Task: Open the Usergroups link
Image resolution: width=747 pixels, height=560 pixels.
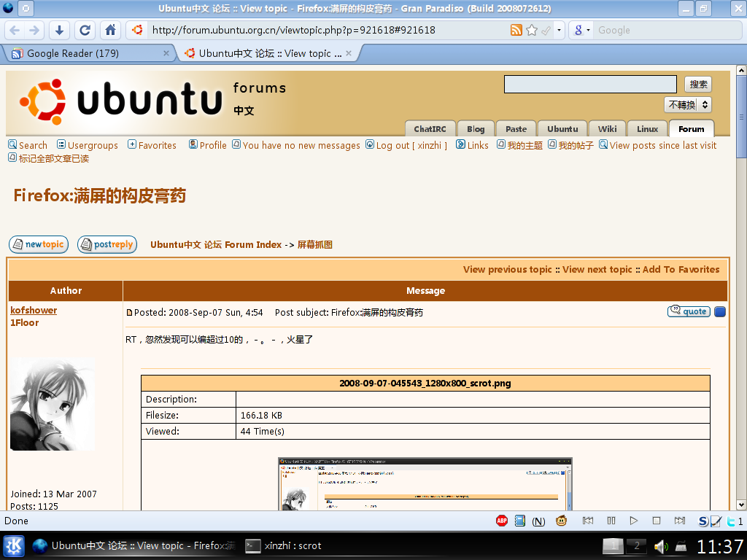Action: pos(88,145)
